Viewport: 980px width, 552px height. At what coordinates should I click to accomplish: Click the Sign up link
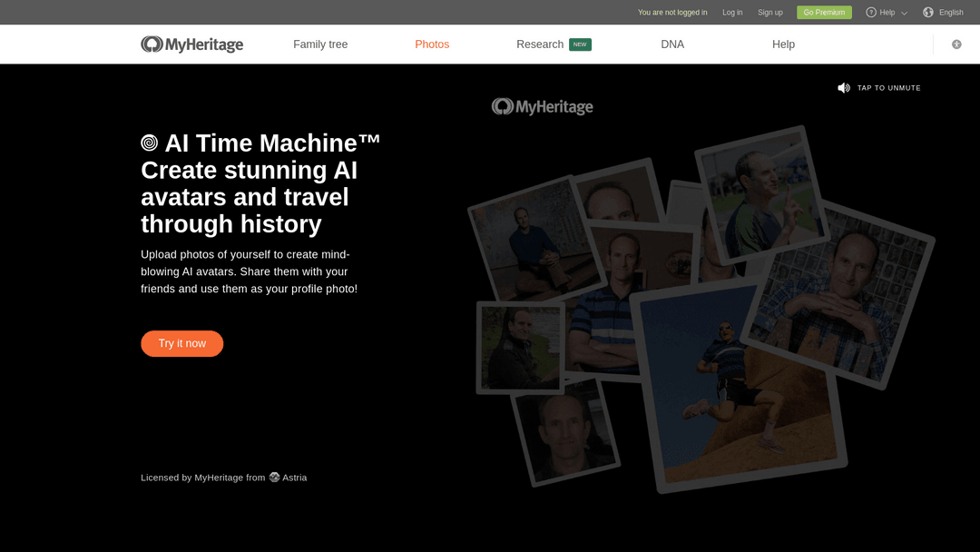point(770,13)
